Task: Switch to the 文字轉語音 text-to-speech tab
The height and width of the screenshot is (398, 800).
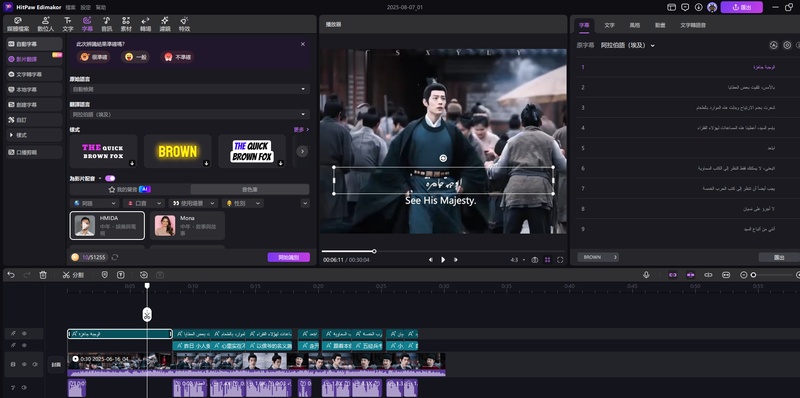Action: (693, 25)
